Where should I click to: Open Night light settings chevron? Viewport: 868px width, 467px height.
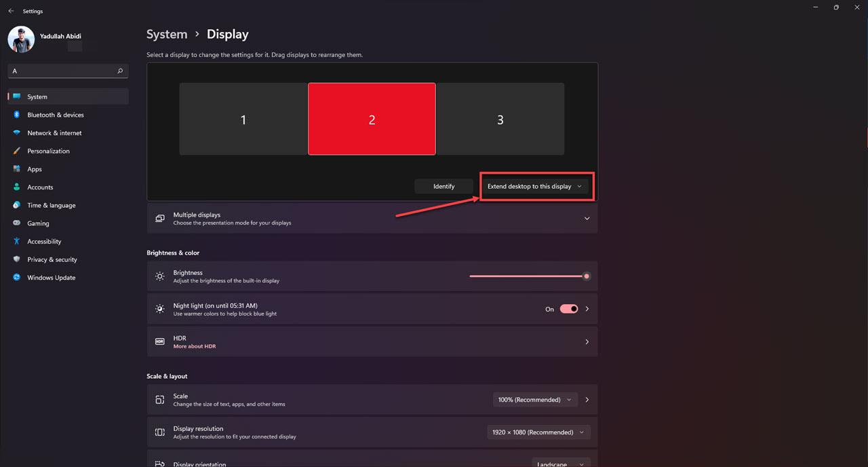point(587,309)
